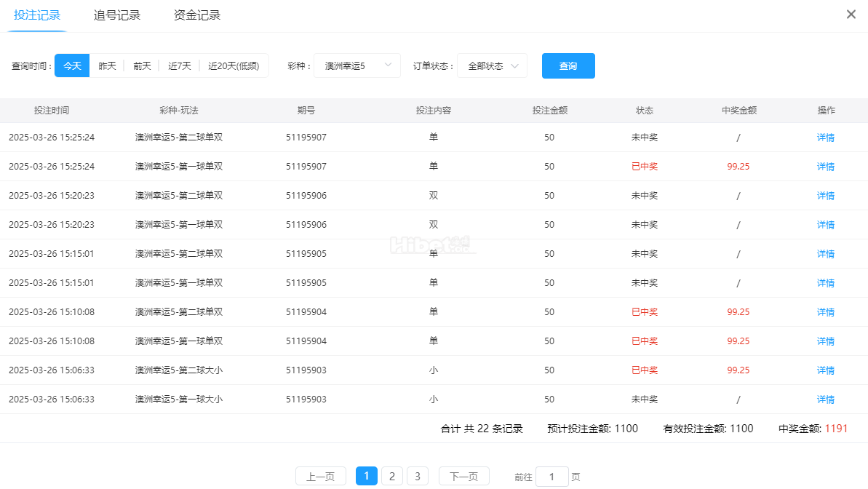868x489 pixels.
Task: Click 已中奖 status in 15:25:24 第一球单双 row
Action: [x=645, y=166]
